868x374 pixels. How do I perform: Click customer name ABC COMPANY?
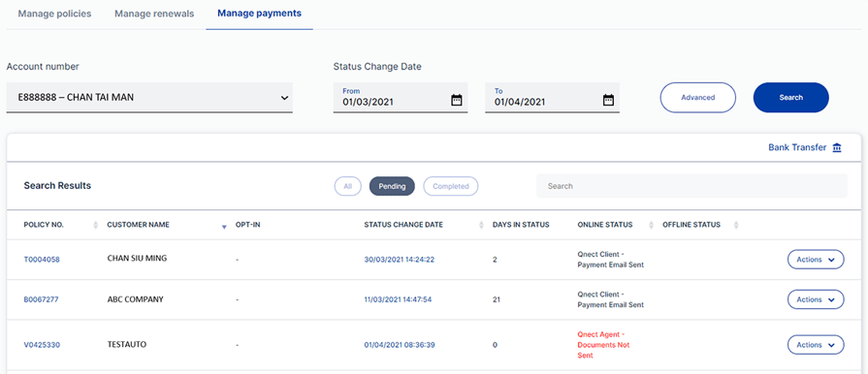point(135,299)
